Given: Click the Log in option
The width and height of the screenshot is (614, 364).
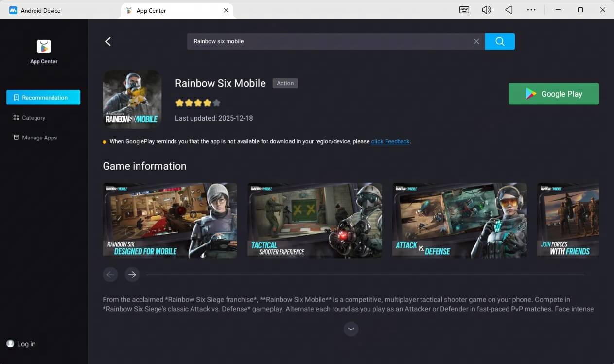Looking at the screenshot, I should point(21,344).
